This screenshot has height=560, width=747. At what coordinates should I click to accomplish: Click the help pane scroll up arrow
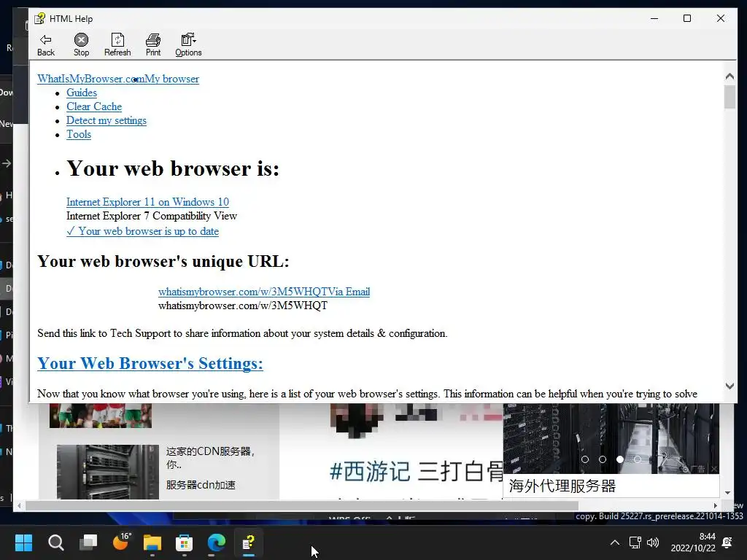729,76
